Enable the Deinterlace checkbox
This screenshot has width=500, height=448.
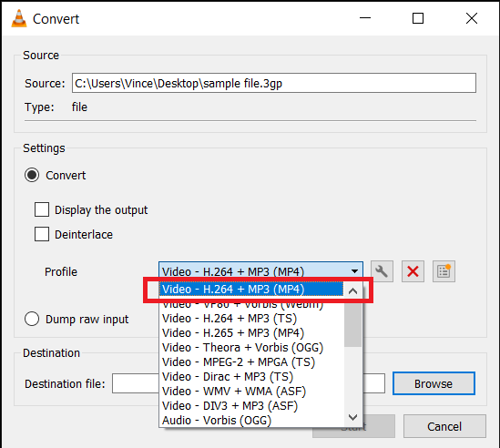click(42, 234)
